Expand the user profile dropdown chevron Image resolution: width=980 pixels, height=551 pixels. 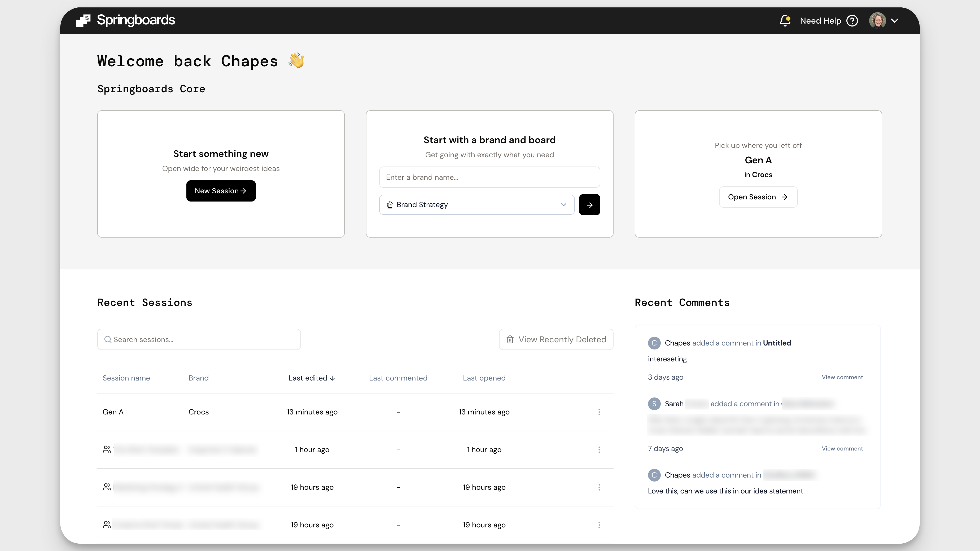895,20
